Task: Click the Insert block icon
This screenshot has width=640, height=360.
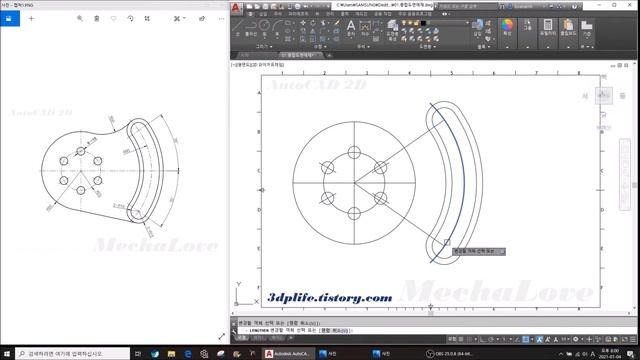Action: (477, 28)
